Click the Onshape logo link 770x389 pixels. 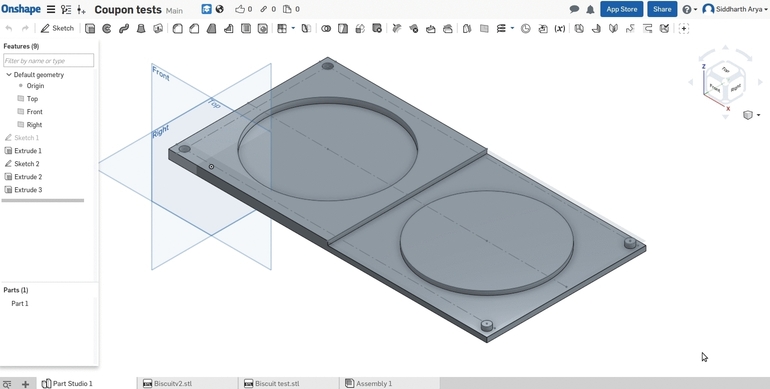click(21, 9)
